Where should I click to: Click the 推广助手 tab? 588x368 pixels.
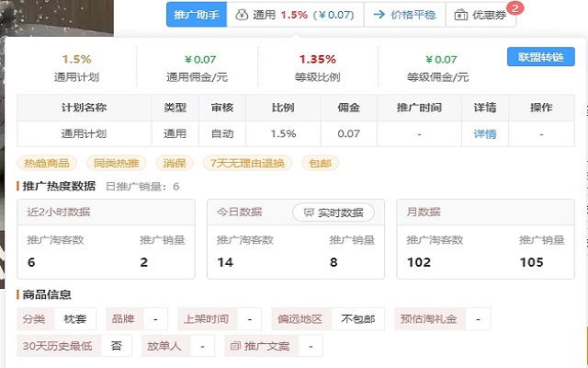click(x=197, y=15)
